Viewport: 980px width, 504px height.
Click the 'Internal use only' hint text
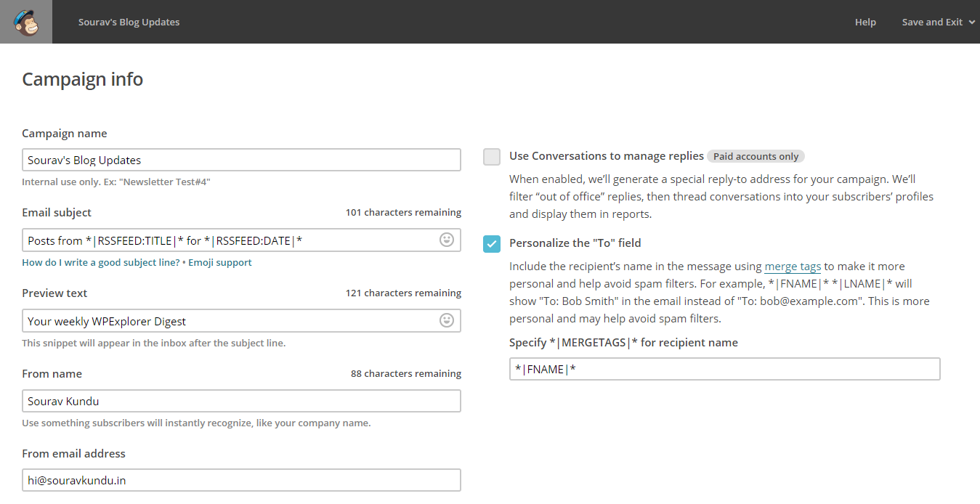coord(116,182)
